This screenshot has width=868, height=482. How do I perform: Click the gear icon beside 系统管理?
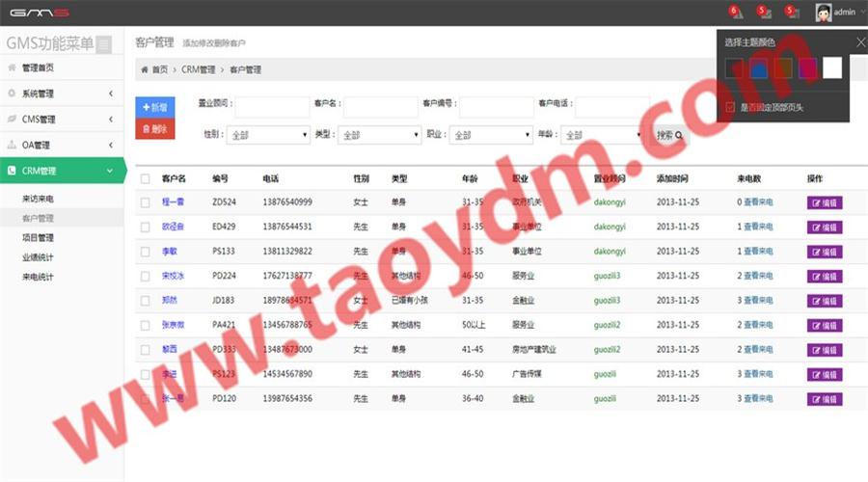point(12,93)
